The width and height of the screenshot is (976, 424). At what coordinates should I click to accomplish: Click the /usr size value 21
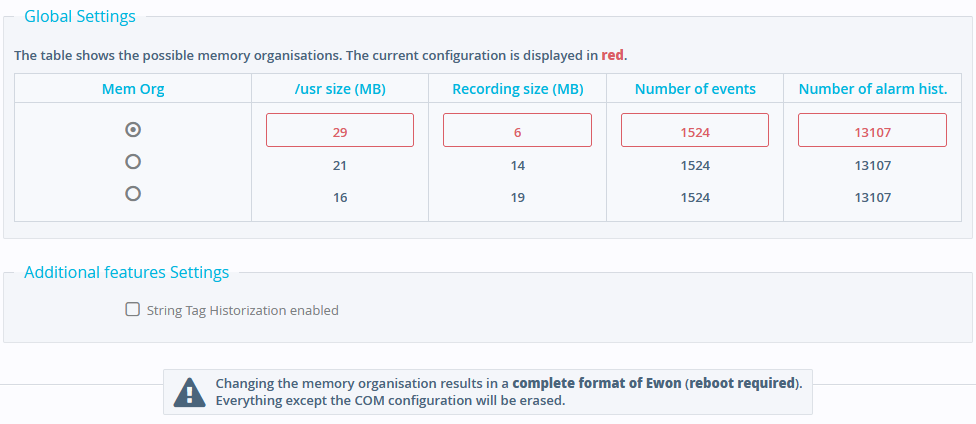[x=340, y=166]
